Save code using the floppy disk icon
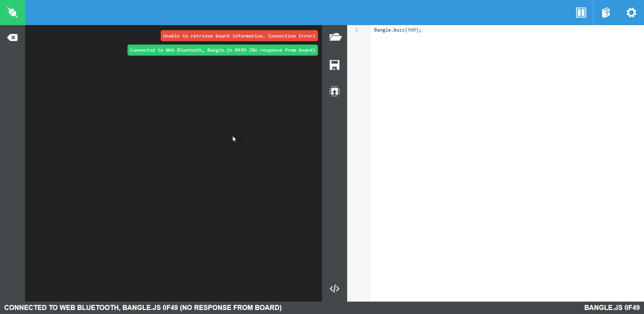Image resolution: width=644 pixels, height=314 pixels. [x=334, y=65]
